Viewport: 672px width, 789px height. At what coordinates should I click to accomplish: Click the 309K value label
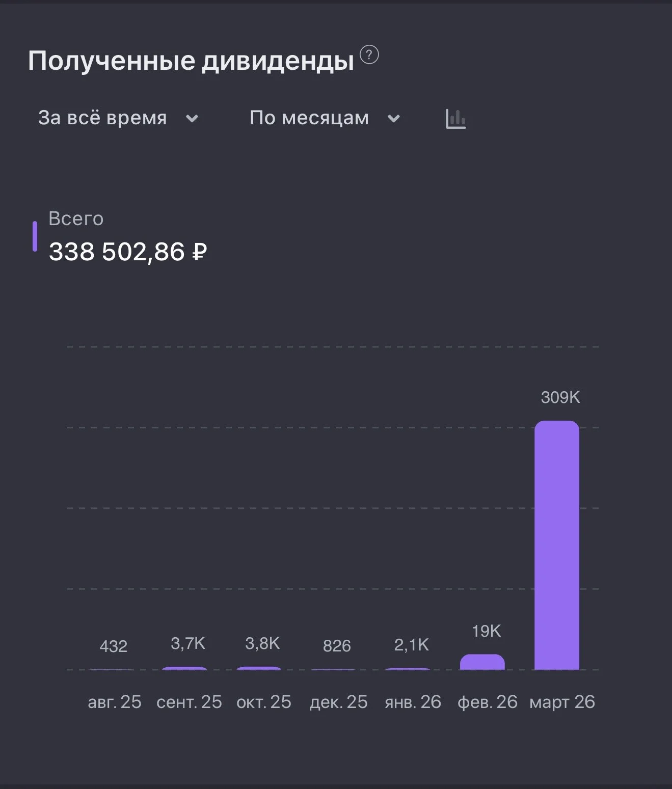pyautogui.click(x=560, y=397)
